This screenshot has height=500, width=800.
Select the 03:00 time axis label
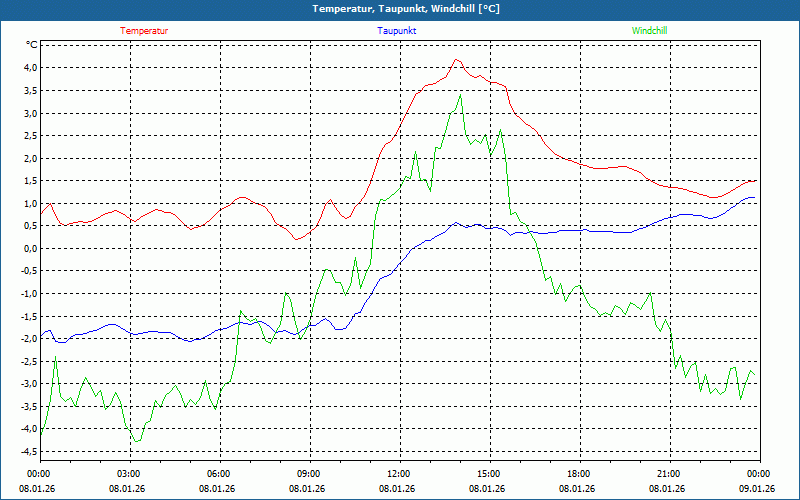point(128,474)
